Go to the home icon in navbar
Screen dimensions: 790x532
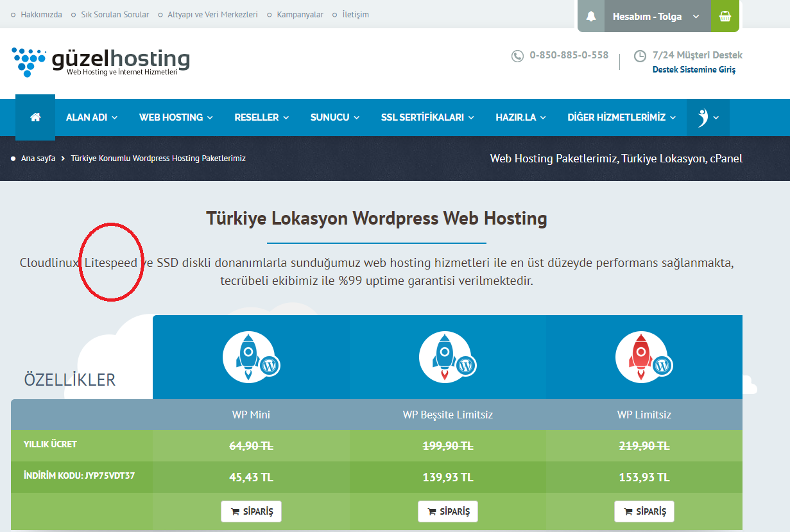35,117
